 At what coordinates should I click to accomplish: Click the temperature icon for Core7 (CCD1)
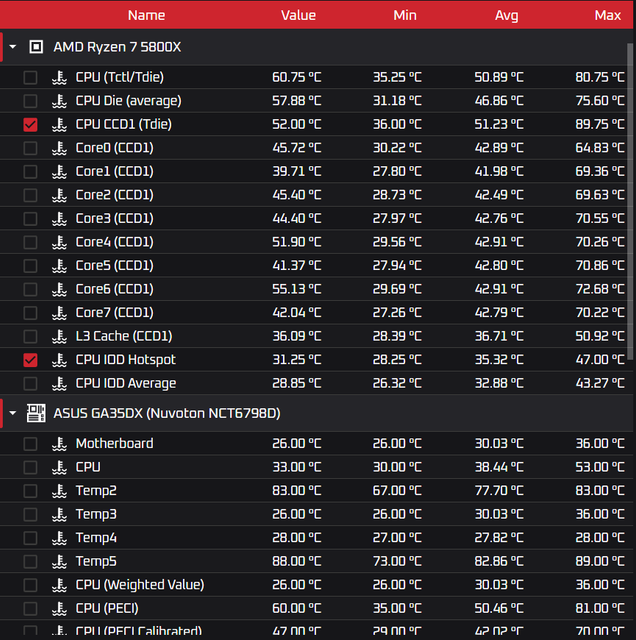coord(60,313)
